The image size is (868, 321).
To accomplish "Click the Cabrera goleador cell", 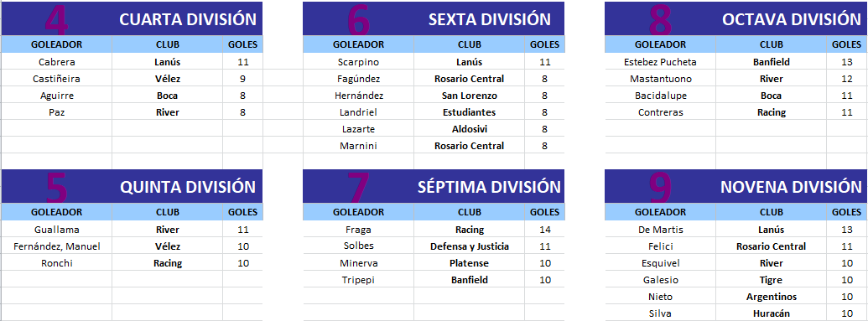I will tap(57, 62).
